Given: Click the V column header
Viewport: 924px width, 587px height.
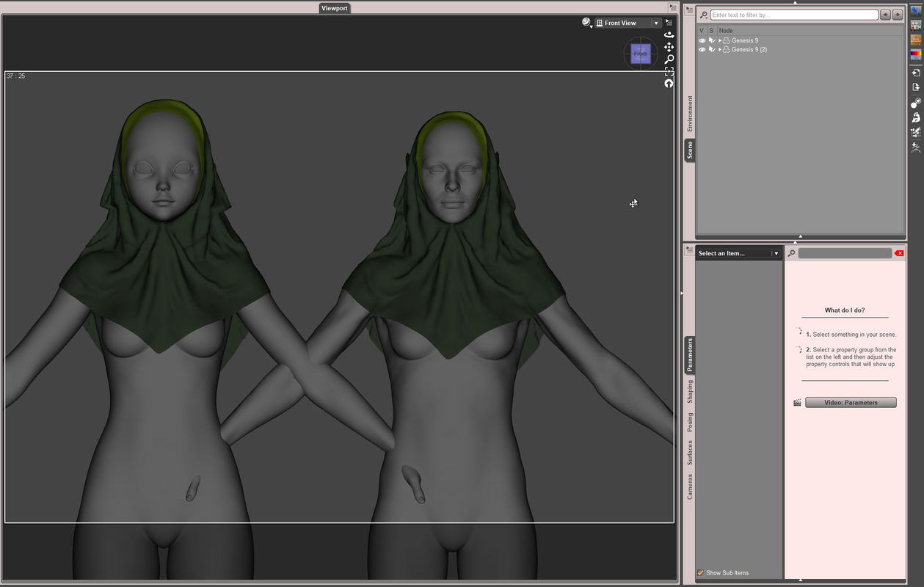Looking at the screenshot, I should [x=702, y=31].
